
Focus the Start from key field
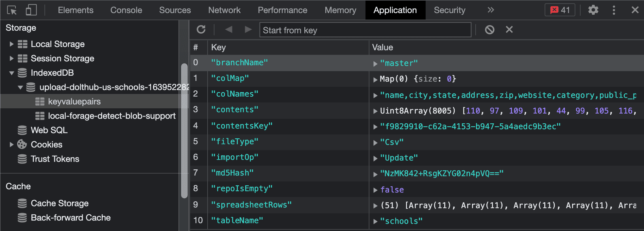(365, 30)
